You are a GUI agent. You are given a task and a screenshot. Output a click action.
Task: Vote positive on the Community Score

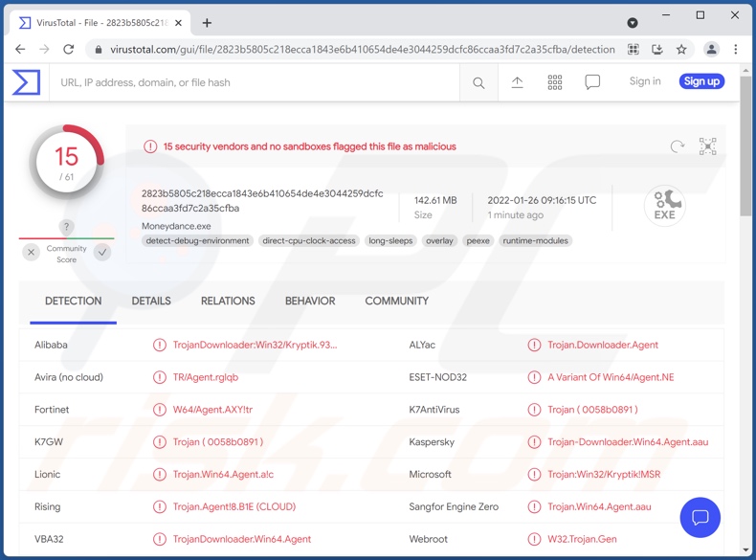(x=102, y=253)
